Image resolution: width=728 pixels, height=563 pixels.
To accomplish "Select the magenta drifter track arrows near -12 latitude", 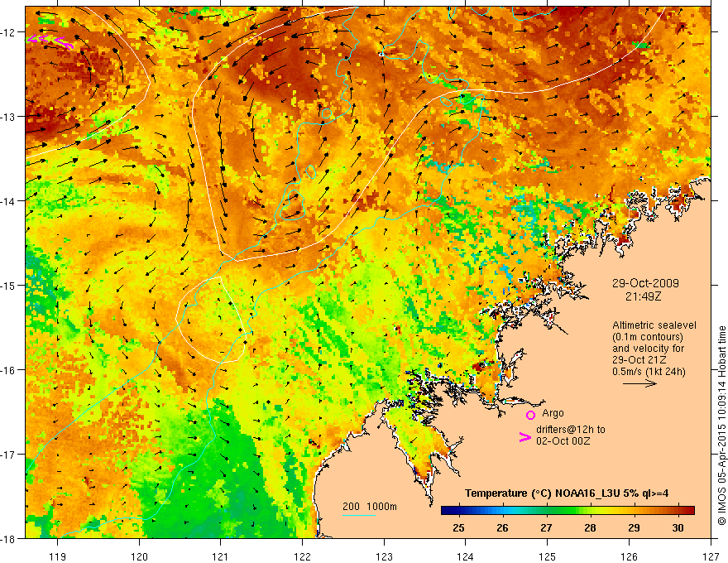I will coord(50,41).
